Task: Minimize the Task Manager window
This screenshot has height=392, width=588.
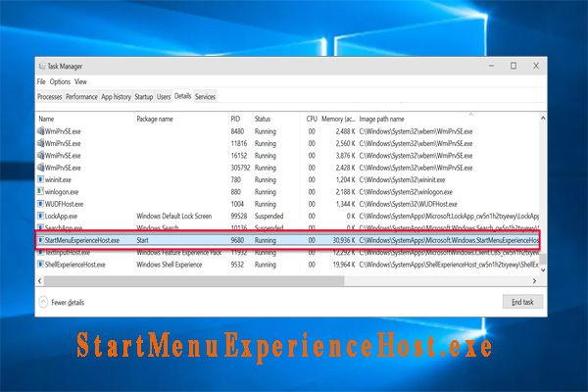Action: click(491, 66)
